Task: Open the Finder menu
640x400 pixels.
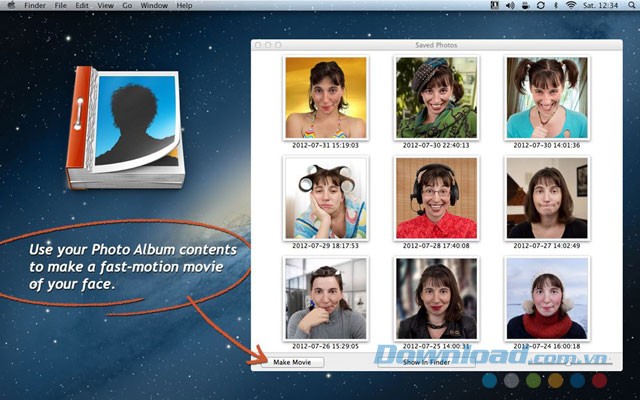Action: (35, 5)
